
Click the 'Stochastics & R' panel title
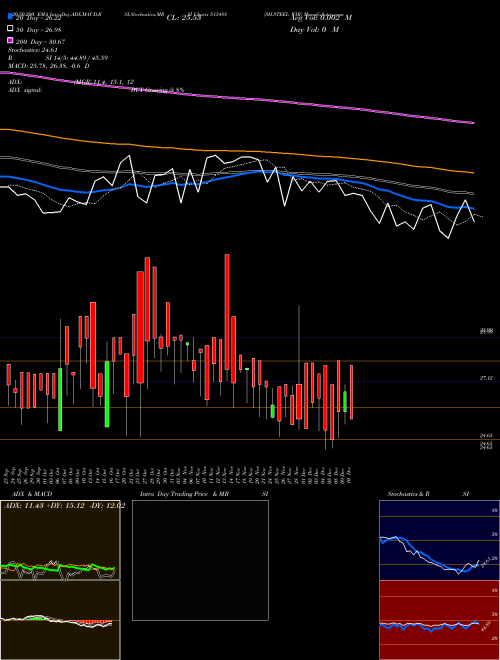pos(408,494)
